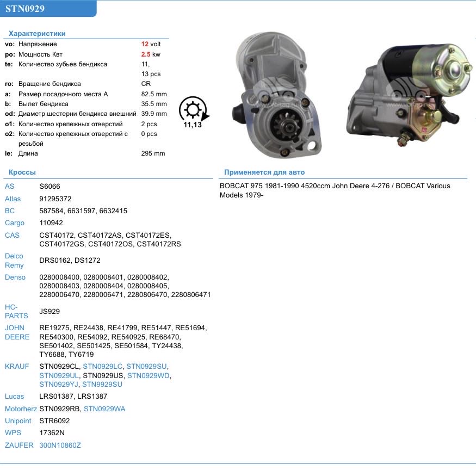This screenshot has height=476, width=476.
Task: Click the Характеристики section heading
Action: click(x=37, y=34)
